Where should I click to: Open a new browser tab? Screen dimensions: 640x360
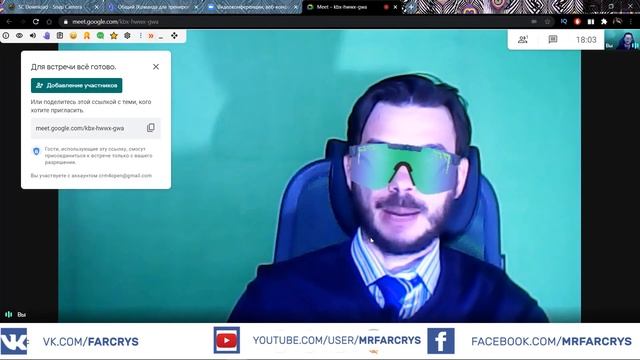coord(411,7)
